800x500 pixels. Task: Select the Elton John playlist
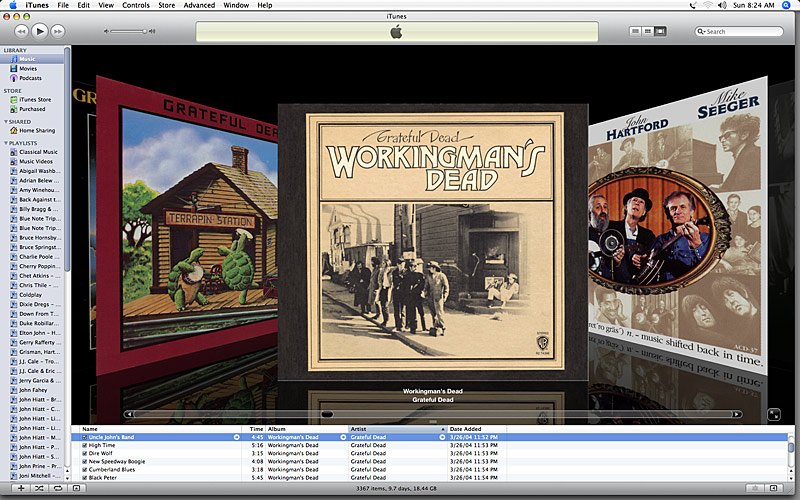(32, 333)
